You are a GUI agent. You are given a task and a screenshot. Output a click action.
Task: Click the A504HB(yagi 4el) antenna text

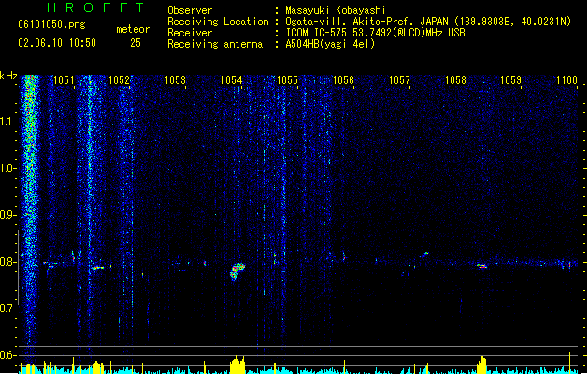click(x=330, y=44)
